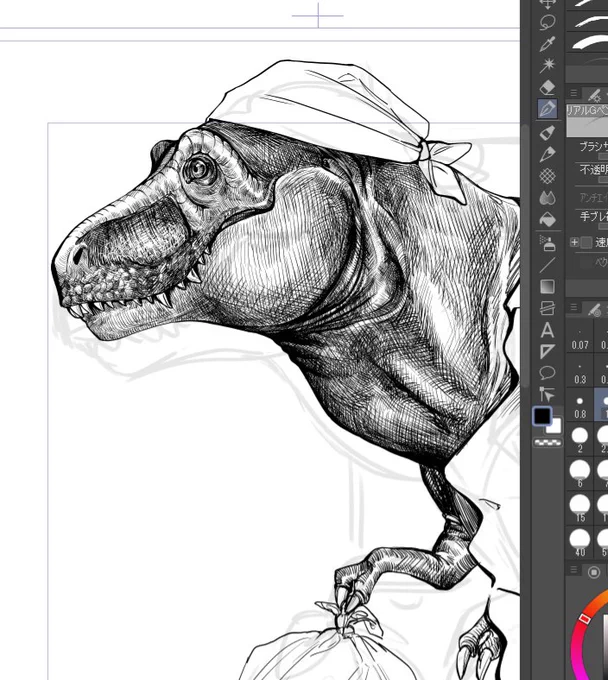Select the Blend tool
Screen dimensions: 608x680
[547, 198]
